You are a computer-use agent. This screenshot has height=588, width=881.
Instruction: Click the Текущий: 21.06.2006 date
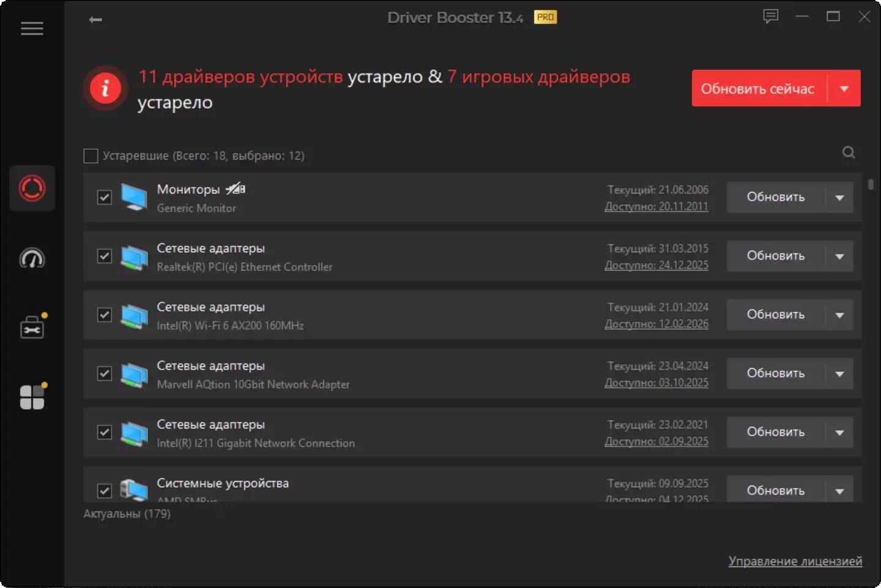[x=658, y=190]
